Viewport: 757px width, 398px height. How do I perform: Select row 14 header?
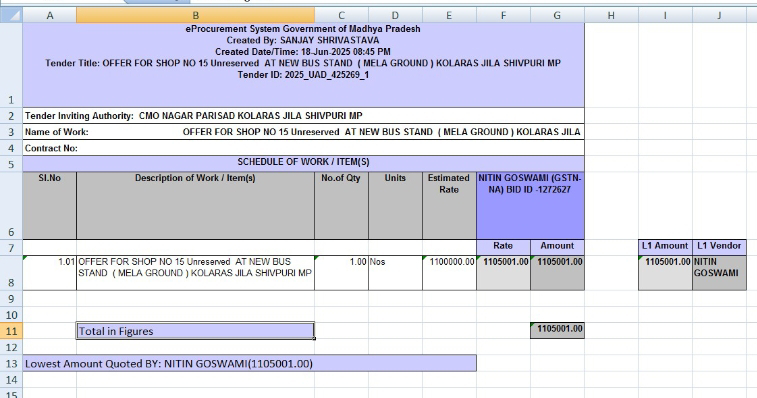(x=11, y=380)
